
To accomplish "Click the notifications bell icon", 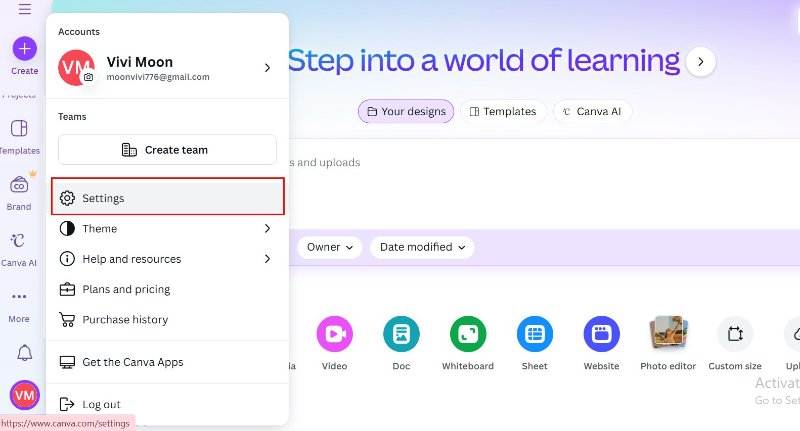I will point(24,353).
